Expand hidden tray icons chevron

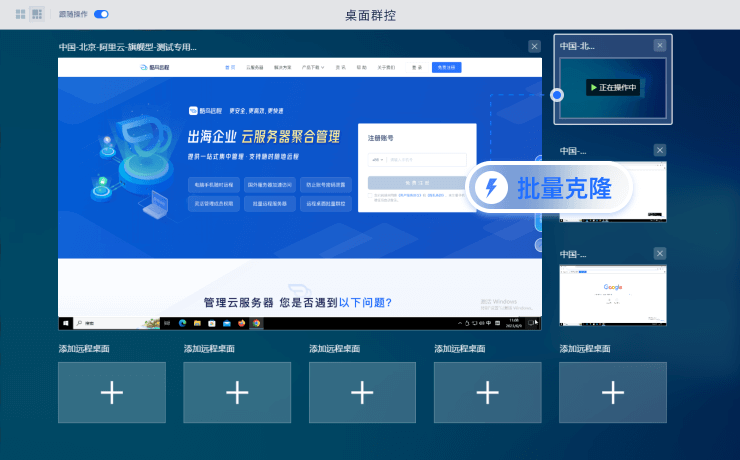point(460,323)
